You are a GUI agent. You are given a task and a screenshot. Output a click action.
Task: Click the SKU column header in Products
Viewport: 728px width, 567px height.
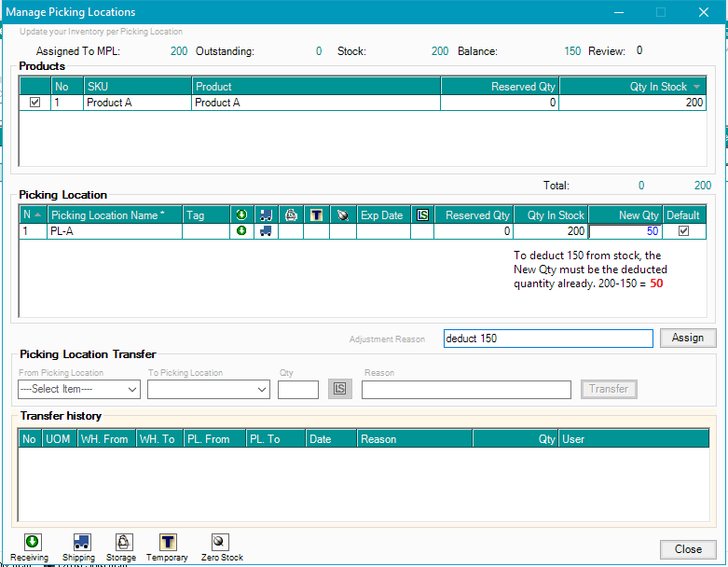pos(137,87)
